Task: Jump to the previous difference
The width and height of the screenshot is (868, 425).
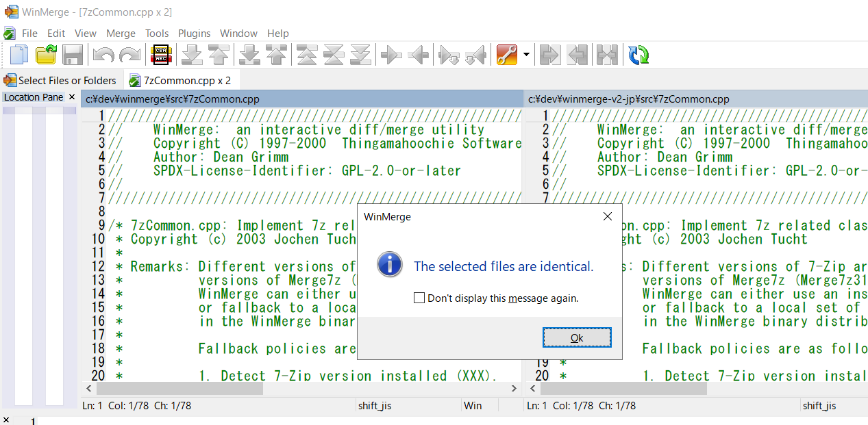Action: coord(220,55)
